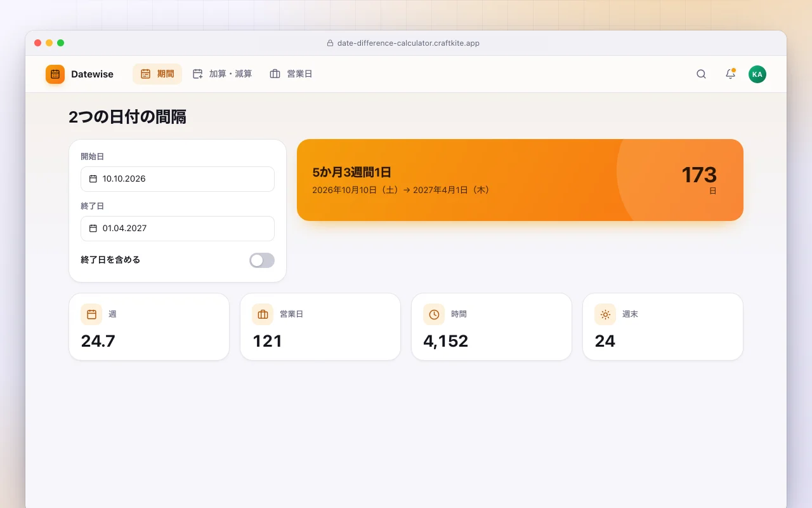The width and height of the screenshot is (812, 508).
Task: Click the 24.7 weeks value
Action: coord(98,341)
